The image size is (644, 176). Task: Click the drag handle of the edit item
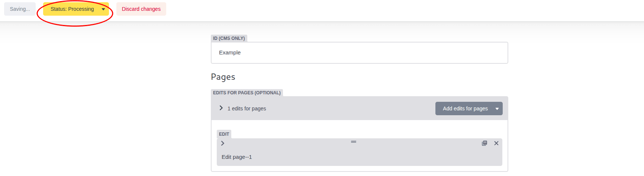pos(353,142)
